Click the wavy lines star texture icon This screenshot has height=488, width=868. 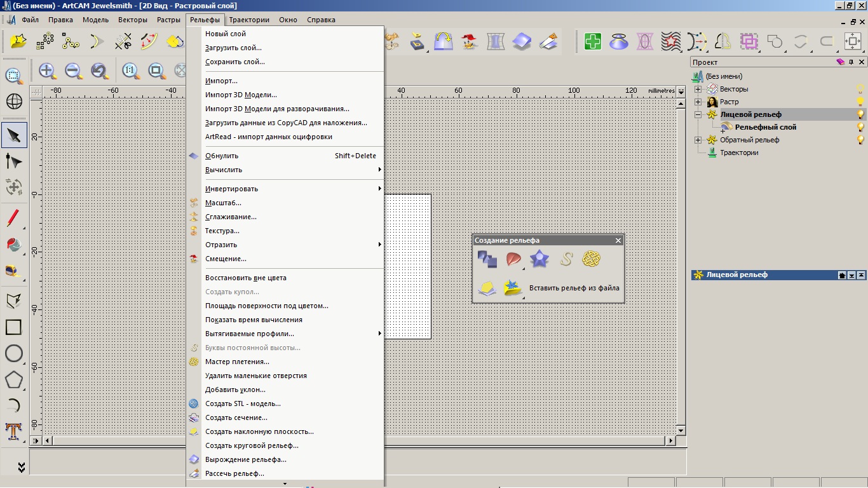point(671,42)
